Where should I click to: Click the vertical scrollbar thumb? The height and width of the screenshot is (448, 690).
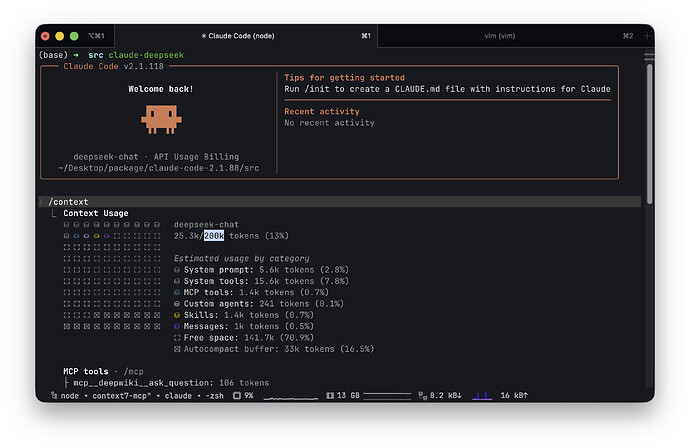tap(650, 134)
